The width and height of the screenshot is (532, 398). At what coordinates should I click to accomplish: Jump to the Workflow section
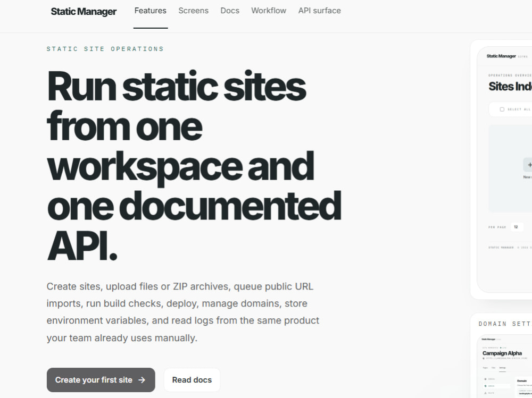(x=269, y=11)
